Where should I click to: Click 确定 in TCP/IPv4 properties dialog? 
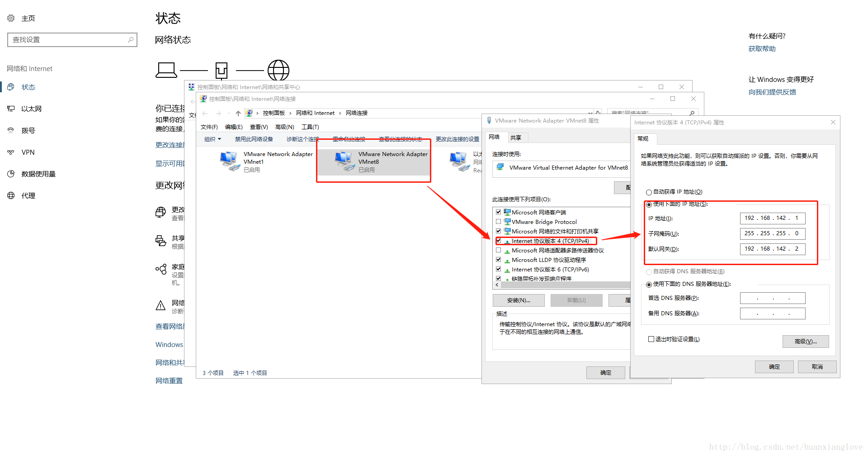[x=774, y=367]
